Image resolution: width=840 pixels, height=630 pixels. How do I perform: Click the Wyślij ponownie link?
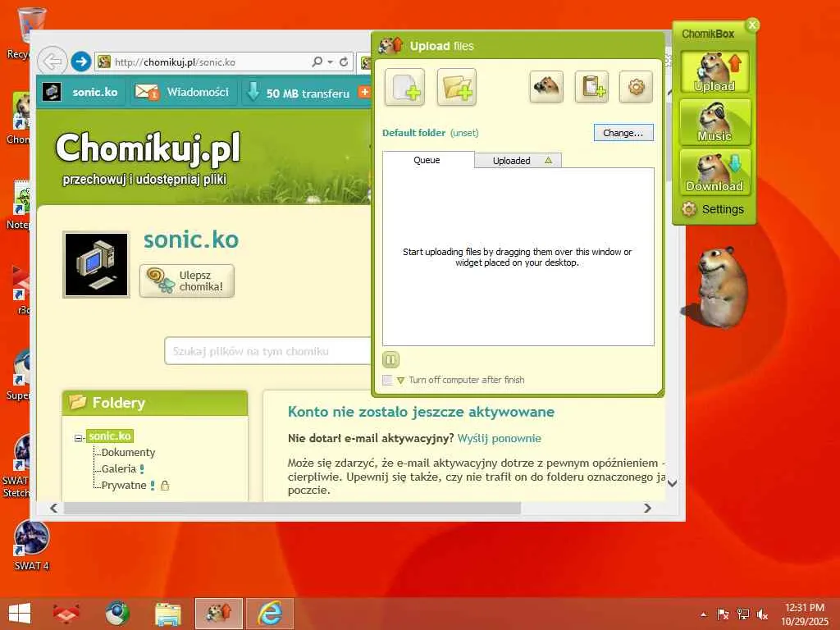(500, 438)
